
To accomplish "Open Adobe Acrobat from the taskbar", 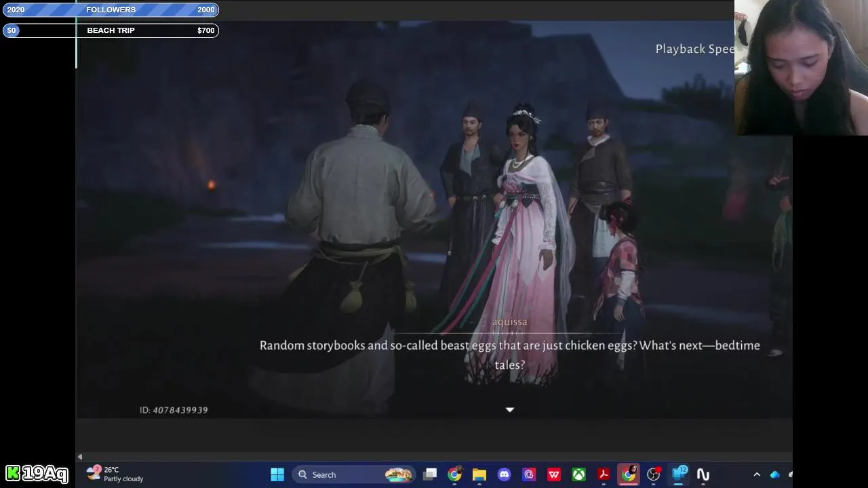I will click(x=604, y=474).
